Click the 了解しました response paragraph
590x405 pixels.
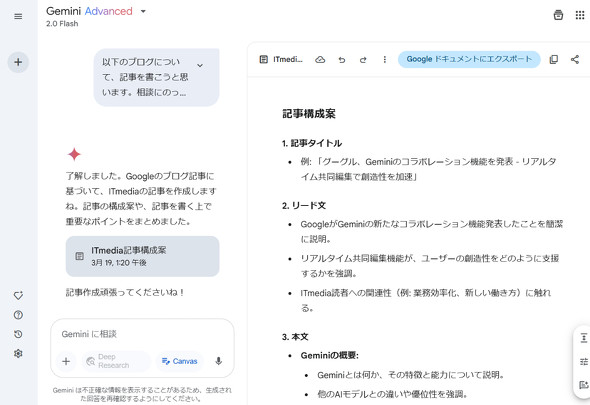141,199
